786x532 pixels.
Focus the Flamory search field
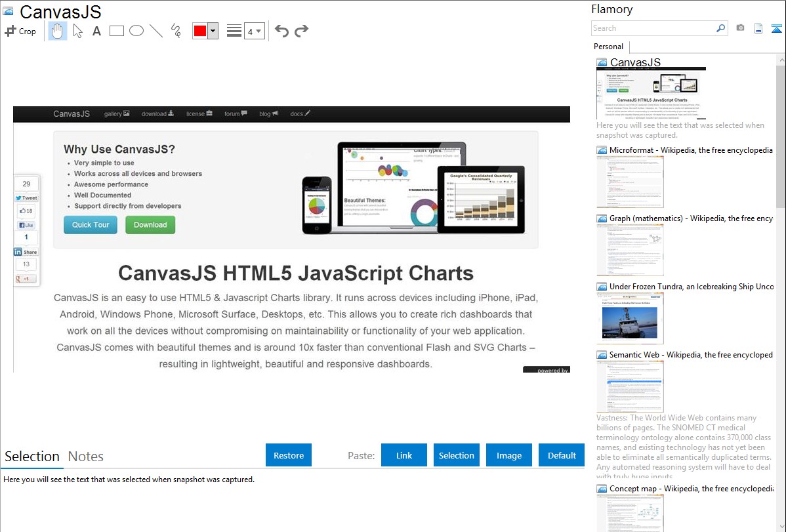pyautogui.click(x=653, y=28)
